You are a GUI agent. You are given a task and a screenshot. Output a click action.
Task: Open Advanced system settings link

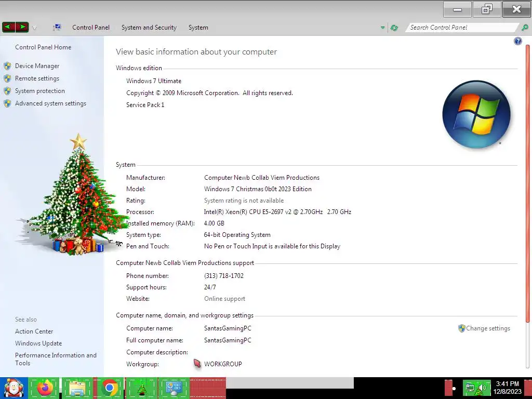pyautogui.click(x=50, y=103)
